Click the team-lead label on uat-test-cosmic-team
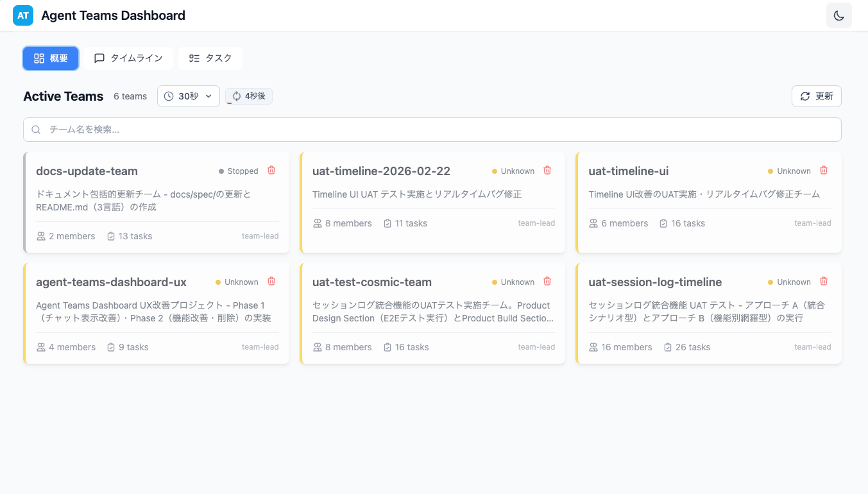The width and height of the screenshot is (868, 494). pyautogui.click(x=536, y=346)
